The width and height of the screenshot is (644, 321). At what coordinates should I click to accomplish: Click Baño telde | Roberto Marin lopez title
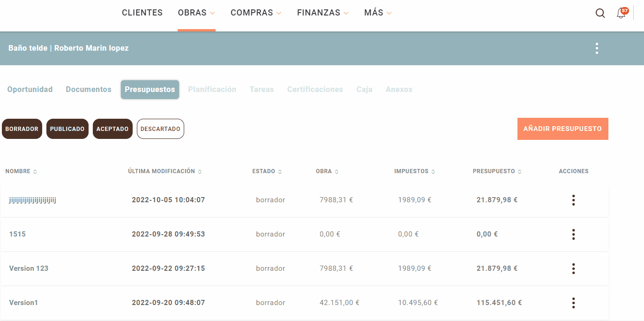point(68,48)
